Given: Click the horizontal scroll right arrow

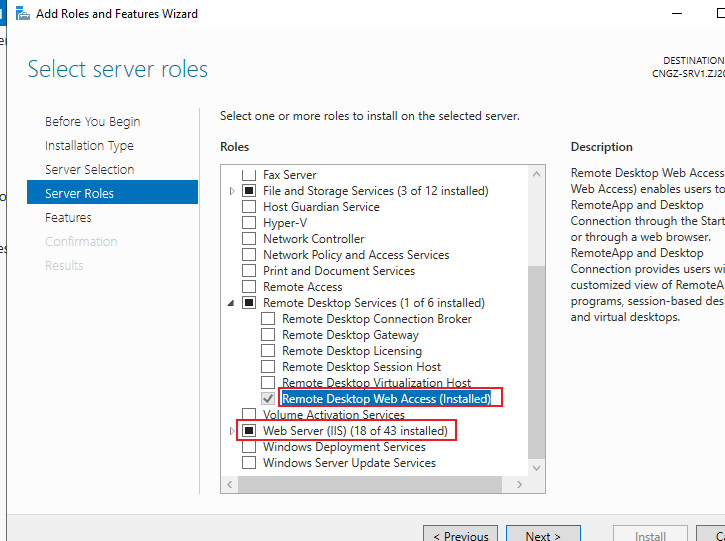Looking at the screenshot, I should click(x=519, y=484).
